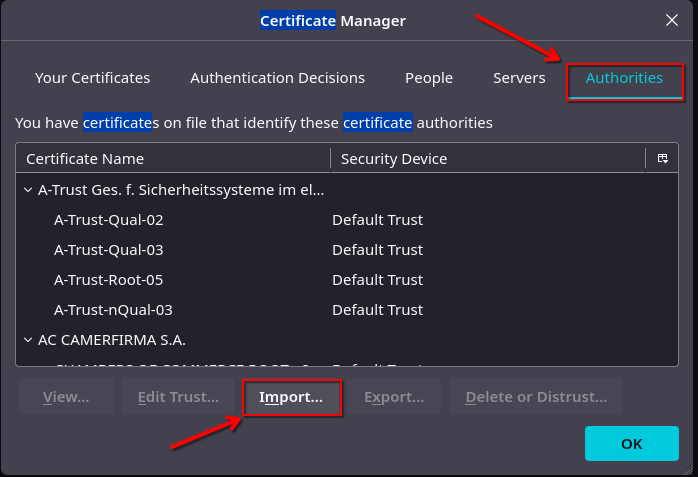This screenshot has width=698, height=477.
Task: Select the Authorities tab
Action: [x=624, y=78]
